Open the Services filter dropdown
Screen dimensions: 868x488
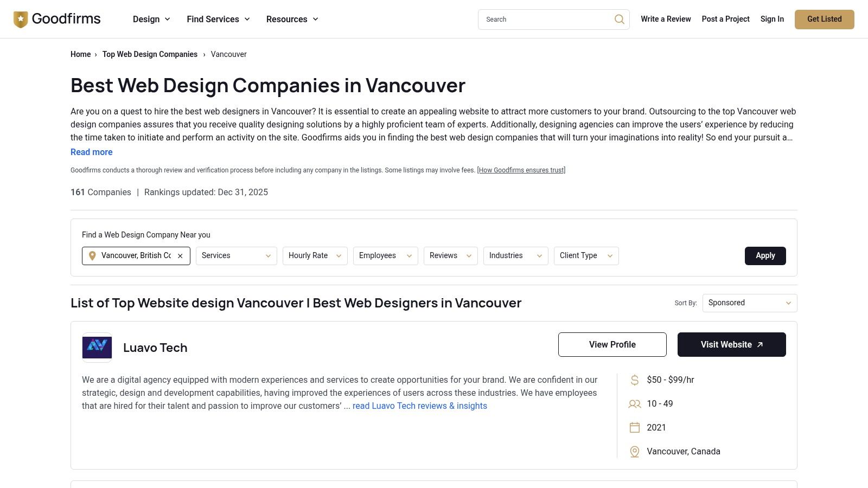[x=236, y=255]
